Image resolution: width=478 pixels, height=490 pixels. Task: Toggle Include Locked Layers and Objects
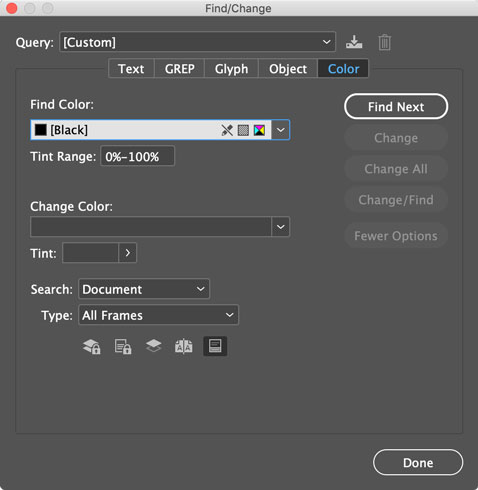(92, 346)
